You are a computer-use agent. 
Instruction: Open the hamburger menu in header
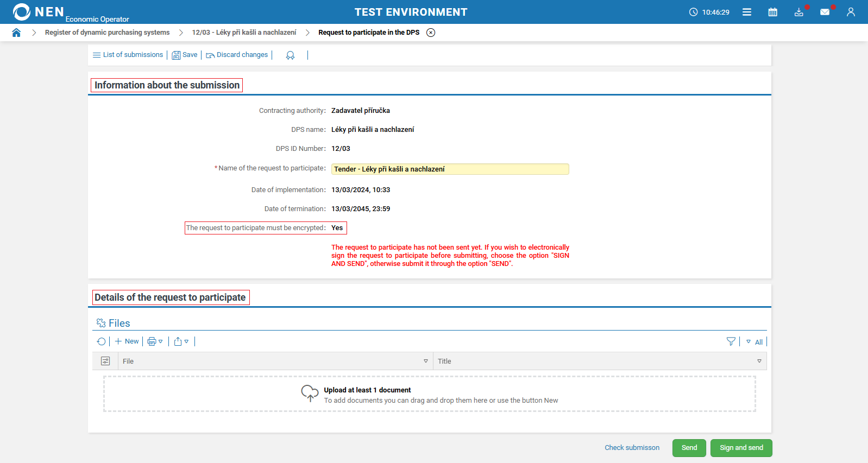pyautogui.click(x=747, y=12)
